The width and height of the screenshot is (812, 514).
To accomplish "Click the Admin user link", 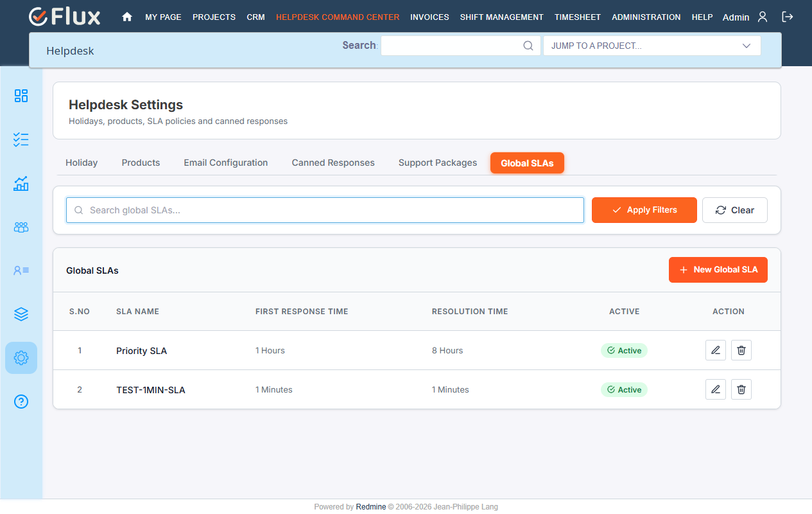I will [736, 17].
